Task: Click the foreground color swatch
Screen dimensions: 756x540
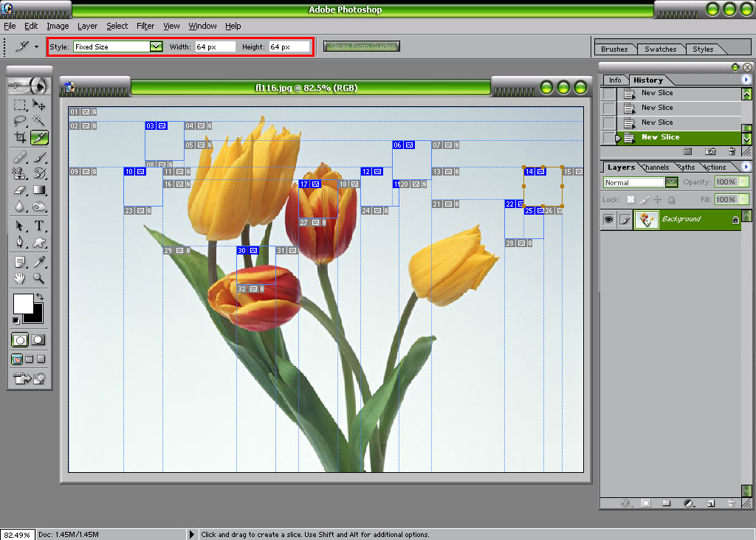Action: (x=22, y=302)
